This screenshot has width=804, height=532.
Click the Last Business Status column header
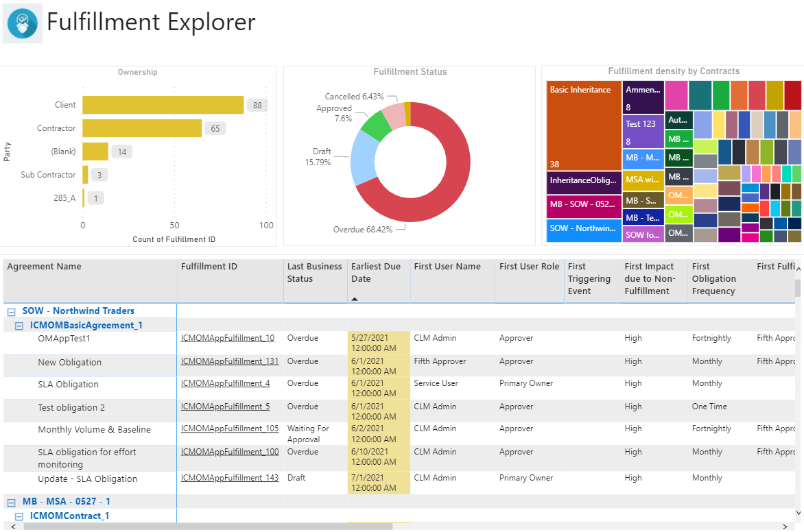coord(314,273)
